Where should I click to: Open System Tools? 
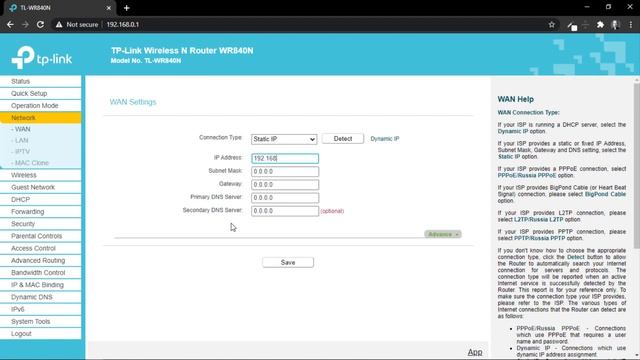point(40,322)
